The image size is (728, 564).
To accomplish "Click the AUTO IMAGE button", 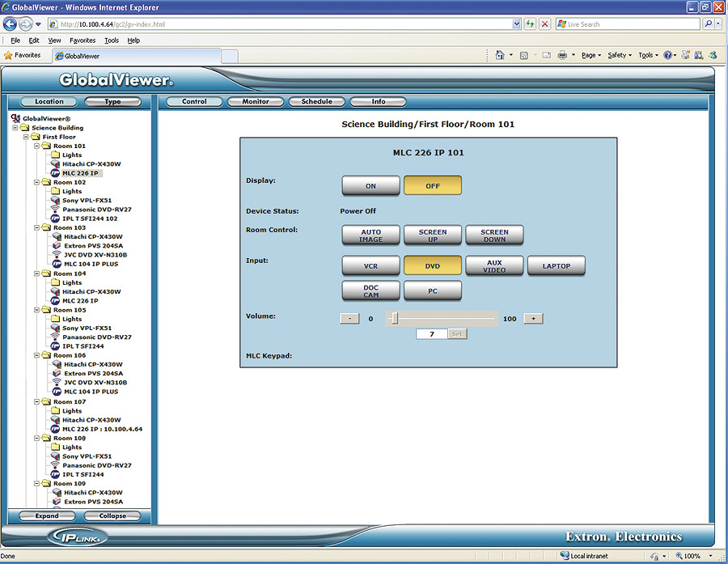I will coord(370,235).
